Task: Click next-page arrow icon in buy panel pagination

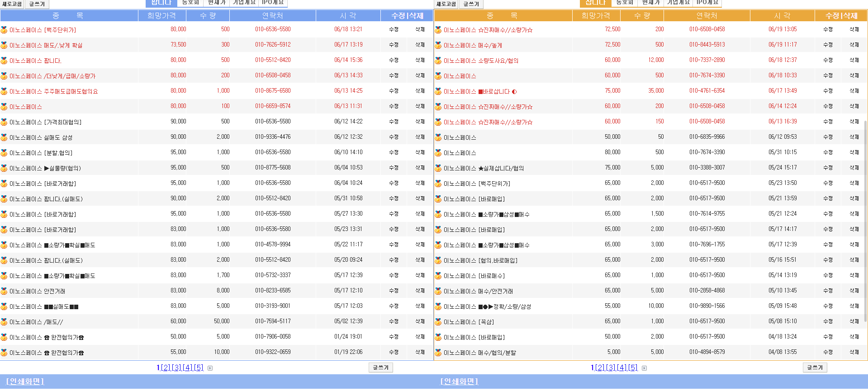Action: point(644,368)
